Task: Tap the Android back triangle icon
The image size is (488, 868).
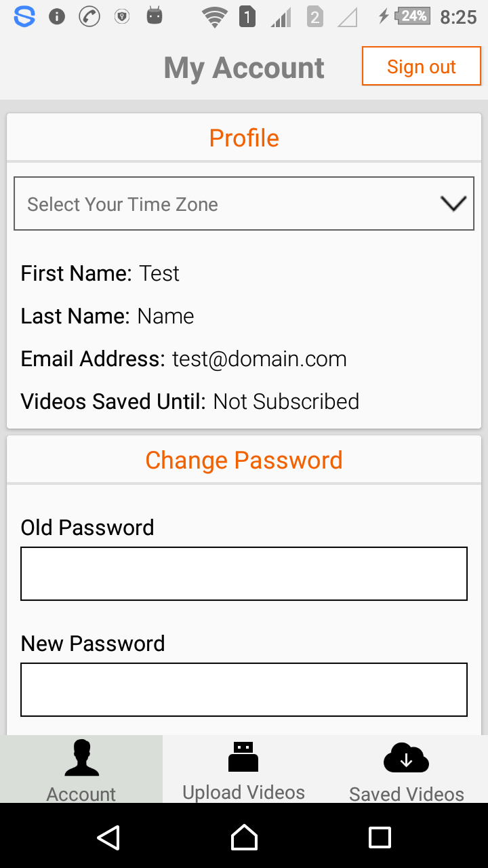Action: point(108,837)
